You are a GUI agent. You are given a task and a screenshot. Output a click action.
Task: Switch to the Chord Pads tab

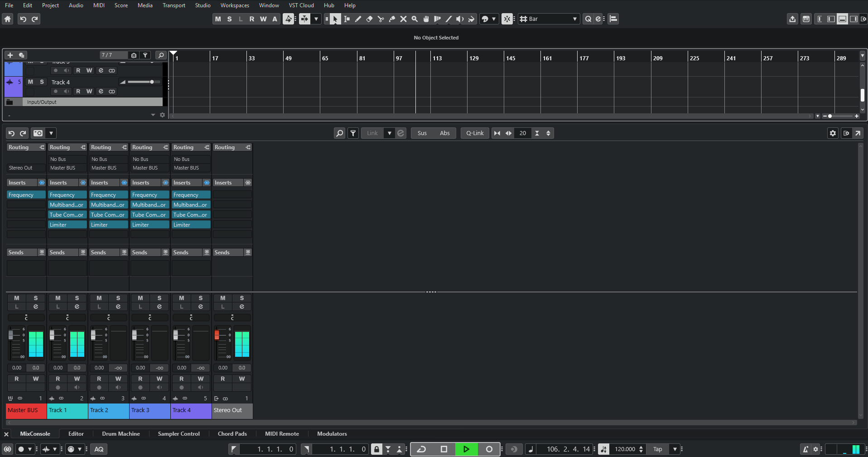232,433
